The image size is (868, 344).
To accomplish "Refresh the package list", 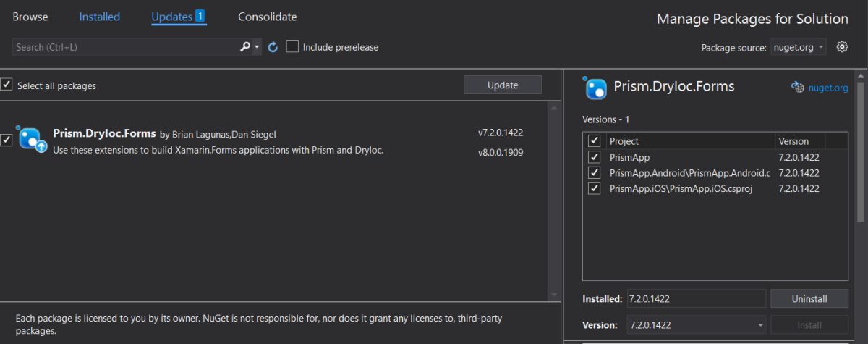I will click(273, 47).
